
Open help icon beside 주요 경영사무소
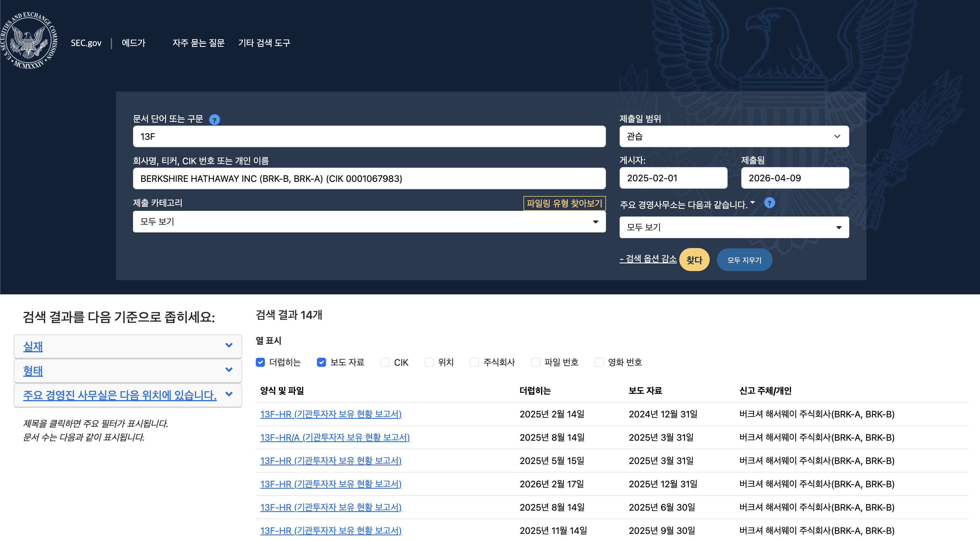pos(769,203)
